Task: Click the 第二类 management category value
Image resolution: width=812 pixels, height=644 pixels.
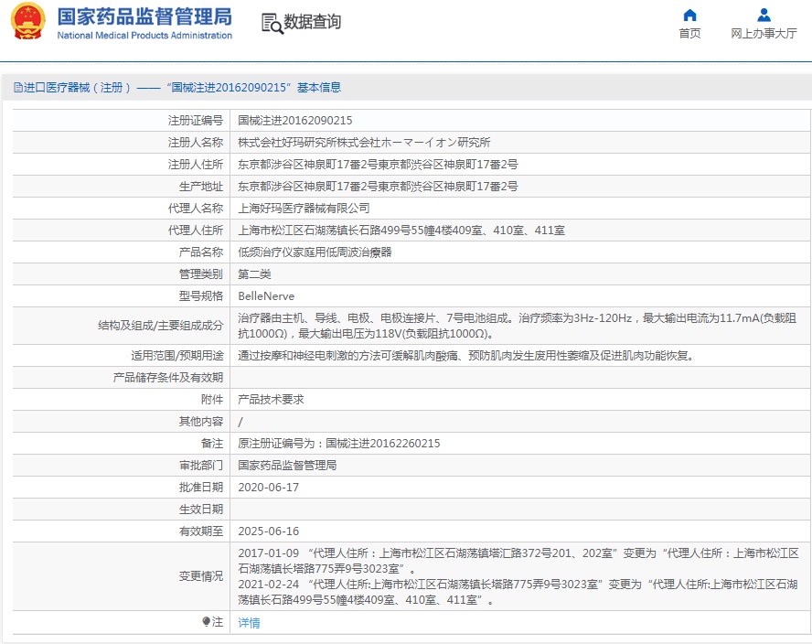Action: 254,274
